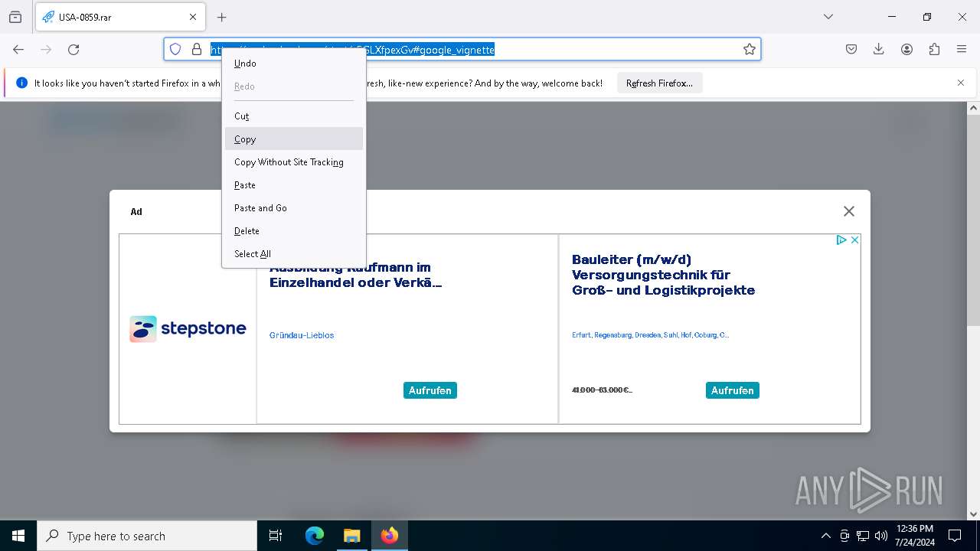Image resolution: width=980 pixels, height=551 pixels.
Task: Open the downloads panel
Action: [879, 49]
